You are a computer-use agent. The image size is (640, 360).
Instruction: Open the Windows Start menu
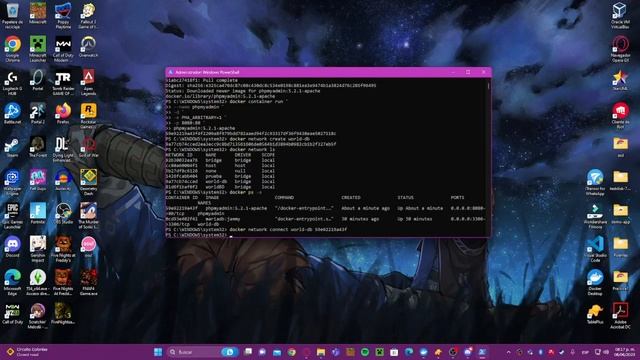[x=158, y=352]
